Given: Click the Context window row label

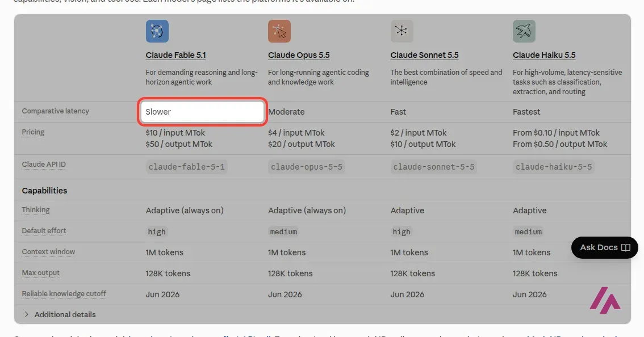Looking at the screenshot, I should (x=48, y=252).
